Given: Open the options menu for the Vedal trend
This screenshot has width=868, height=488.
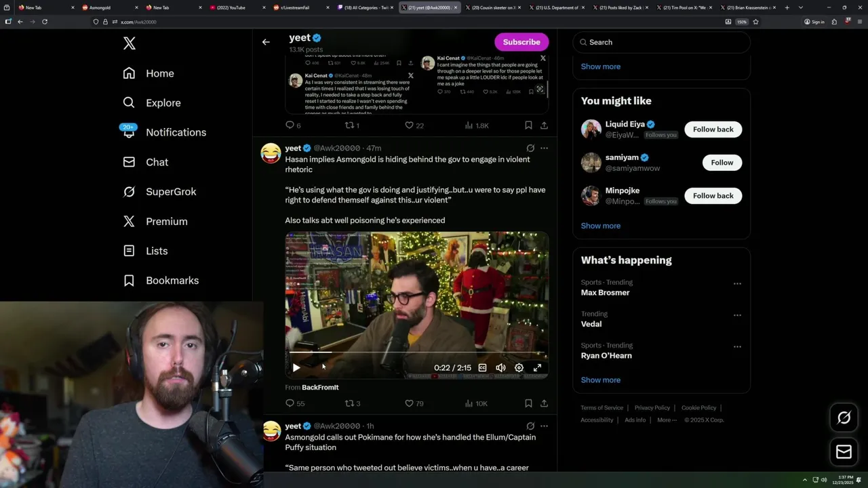Looking at the screenshot, I should tap(737, 316).
